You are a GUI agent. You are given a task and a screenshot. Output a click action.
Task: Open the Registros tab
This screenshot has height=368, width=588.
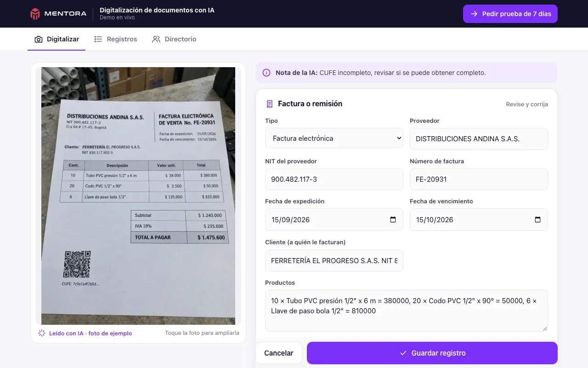click(116, 40)
